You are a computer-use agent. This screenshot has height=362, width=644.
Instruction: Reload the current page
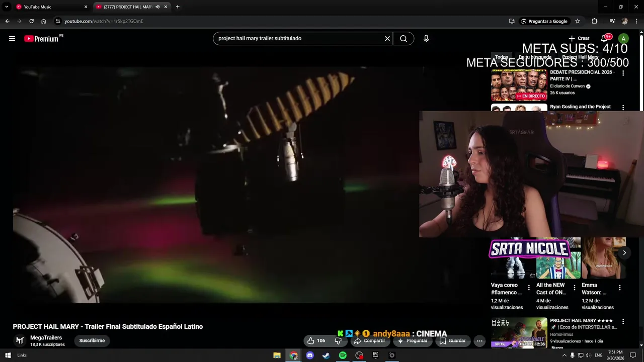tap(31, 21)
